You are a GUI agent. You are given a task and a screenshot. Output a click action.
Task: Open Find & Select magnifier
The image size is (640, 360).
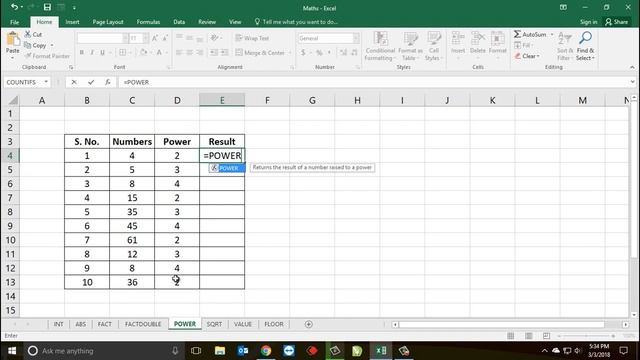pos(585,38)
